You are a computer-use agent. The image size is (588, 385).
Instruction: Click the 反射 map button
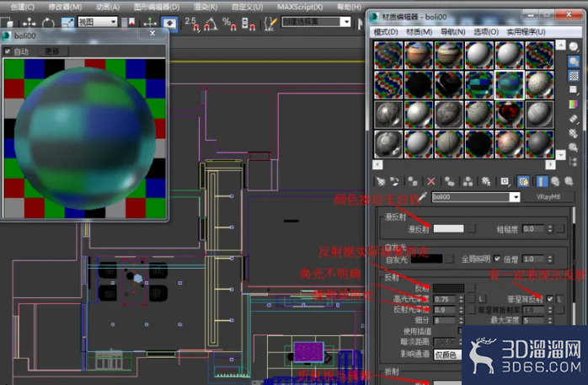pyautogui.click(x=471, y=288)
